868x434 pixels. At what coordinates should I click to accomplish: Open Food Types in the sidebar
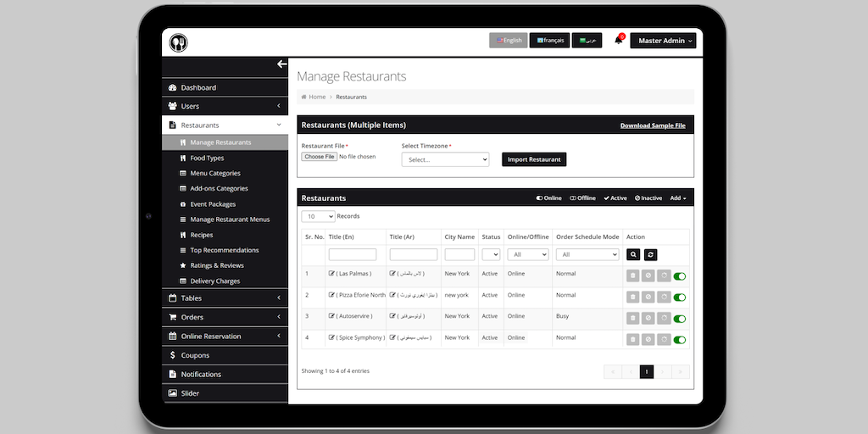(207, 159)
